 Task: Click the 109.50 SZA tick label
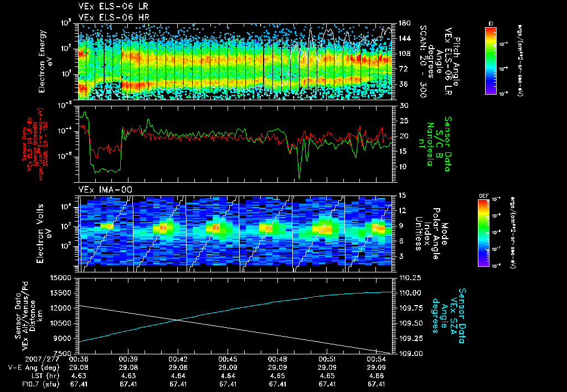(x=410, y=323)
